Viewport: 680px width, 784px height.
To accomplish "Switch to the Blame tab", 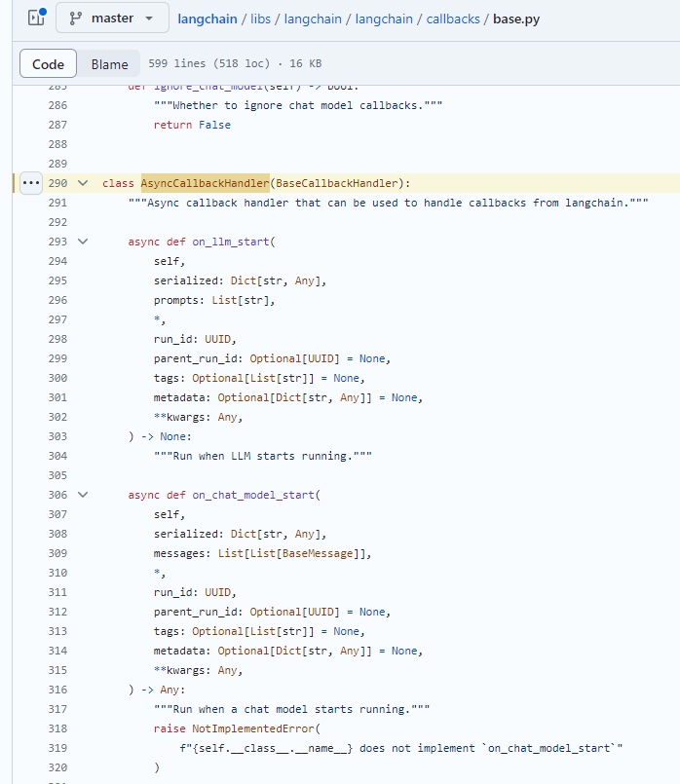I will tap(109, 64).
